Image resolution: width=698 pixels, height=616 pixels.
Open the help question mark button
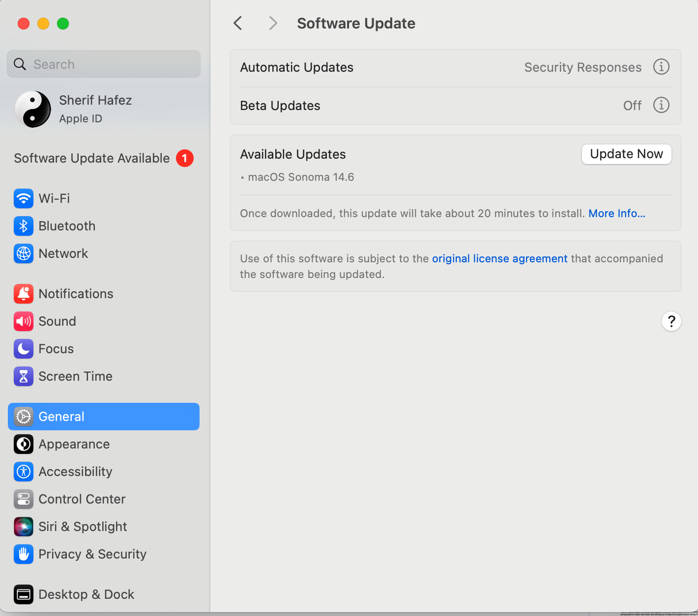[671, 322]
